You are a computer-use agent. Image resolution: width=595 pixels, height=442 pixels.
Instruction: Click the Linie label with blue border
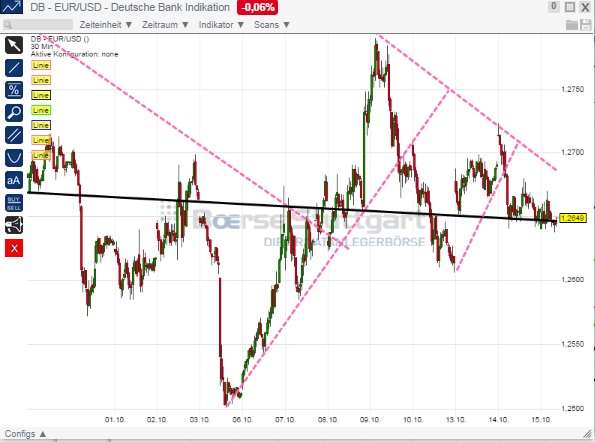(x=41, y=125)
